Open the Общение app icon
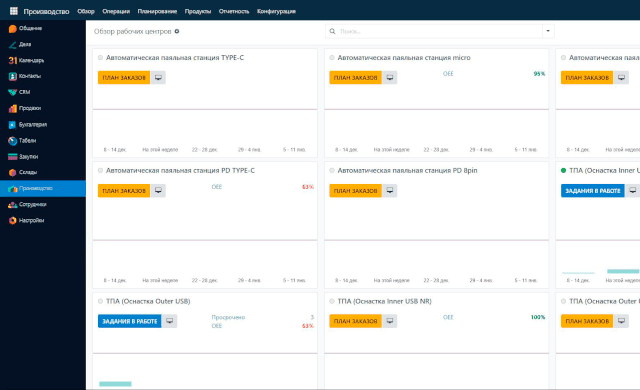Screen dimensions: 640x390 (13, 29)
